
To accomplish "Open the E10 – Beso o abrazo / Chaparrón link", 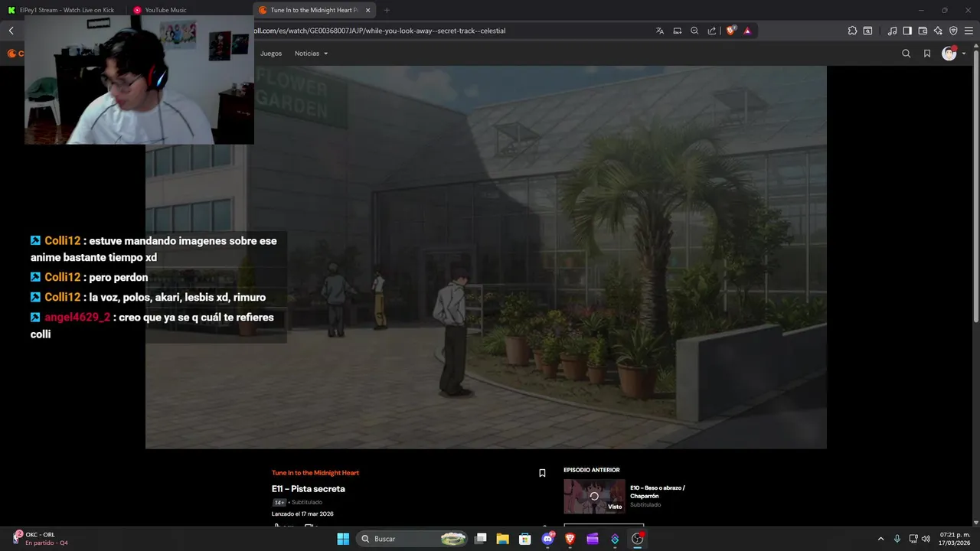I will (658, 491).
